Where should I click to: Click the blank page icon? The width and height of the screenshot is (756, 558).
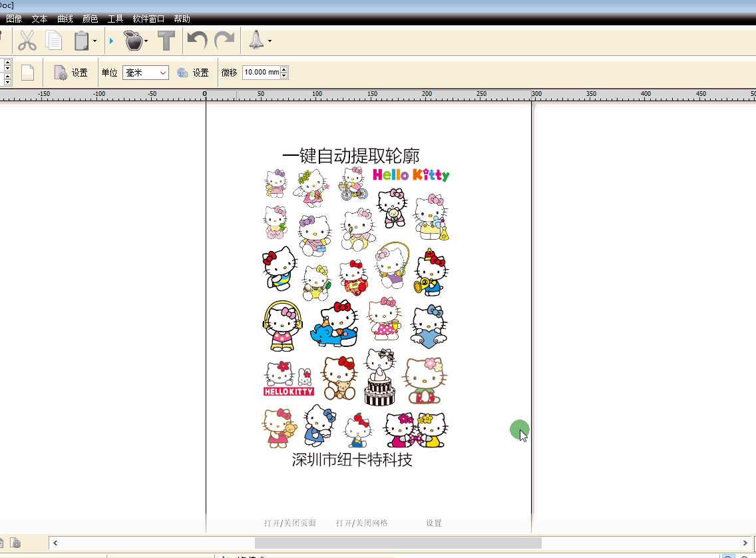tap(28, 73)
